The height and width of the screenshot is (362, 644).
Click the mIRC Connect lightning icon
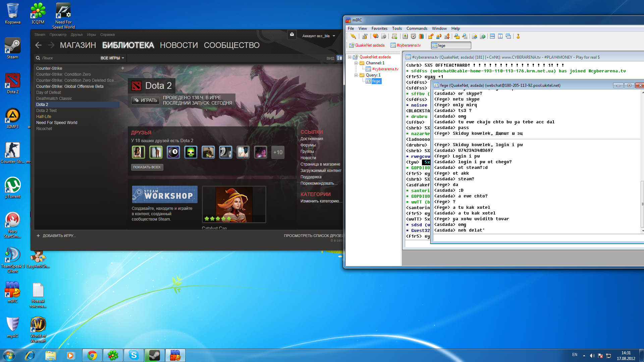tap(353, 36)
